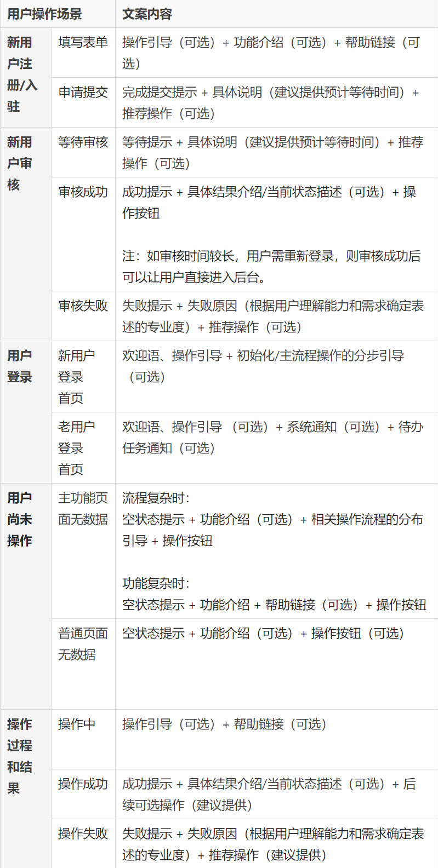The image size is (438, 868).
Task: Select the 新用户登录首页 cell
Action: (77, 377)
